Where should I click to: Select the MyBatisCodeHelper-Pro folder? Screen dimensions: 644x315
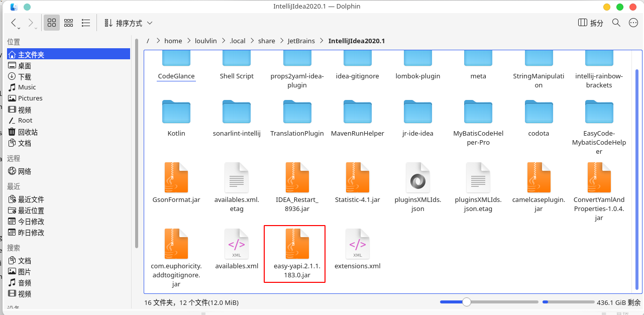click(478, 124)
